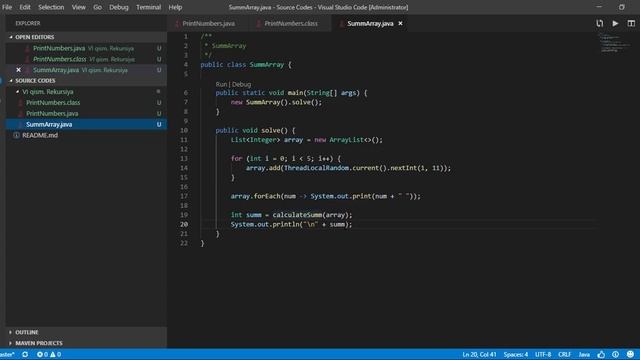Switch to the PrintNumbers.java tab
This screenshot has width=640, height=360.
click(208, 24)
